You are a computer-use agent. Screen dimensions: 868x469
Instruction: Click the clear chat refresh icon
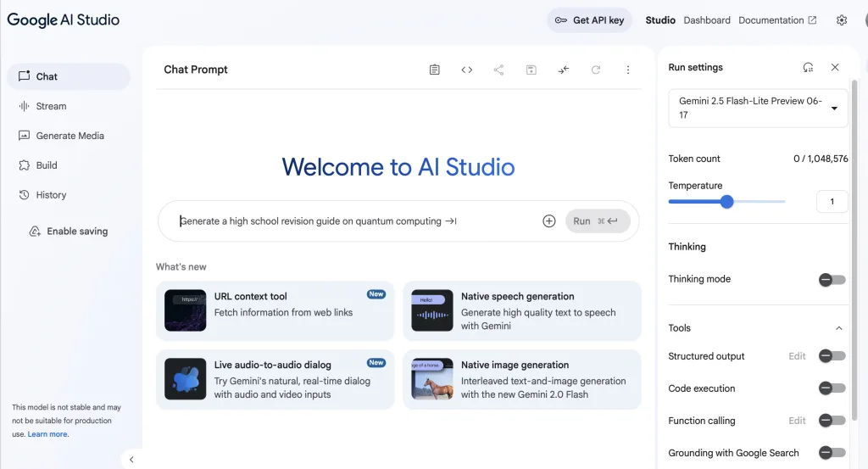[x=596, y=70]
